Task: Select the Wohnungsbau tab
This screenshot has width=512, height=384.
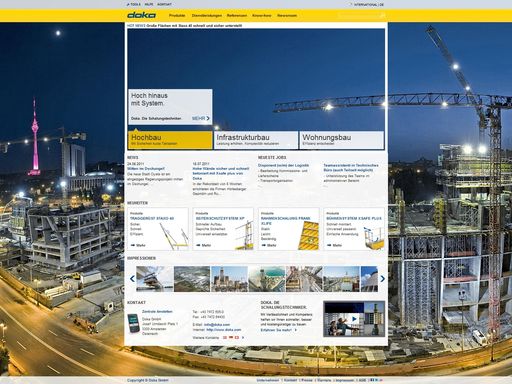Action: tap(342, 140)
